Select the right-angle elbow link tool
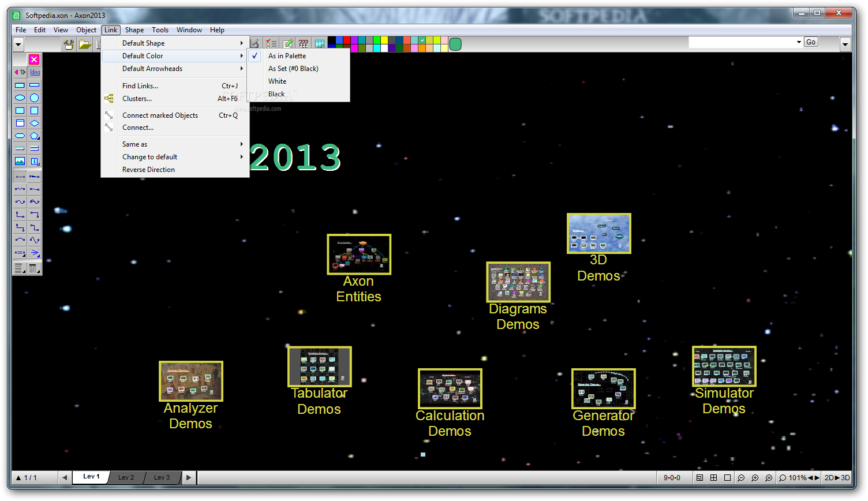Viewport: 868px width, 501px height. [x=20, y=214]
